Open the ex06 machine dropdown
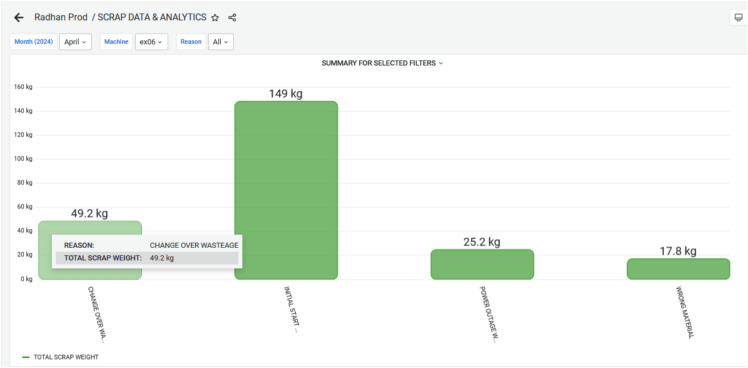Screen dimensions: 748x368 tap(151, 42)
